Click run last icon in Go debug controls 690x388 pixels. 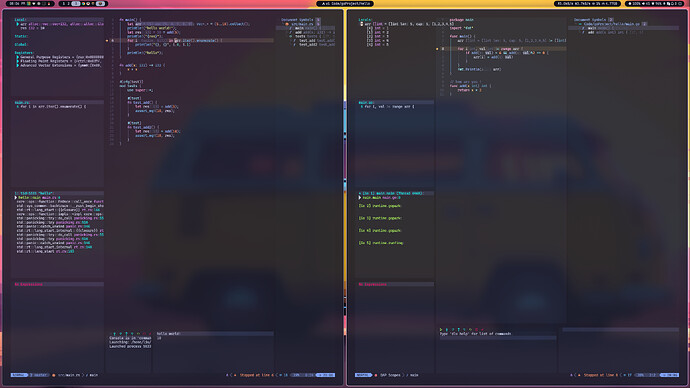[x=470, y=329]
